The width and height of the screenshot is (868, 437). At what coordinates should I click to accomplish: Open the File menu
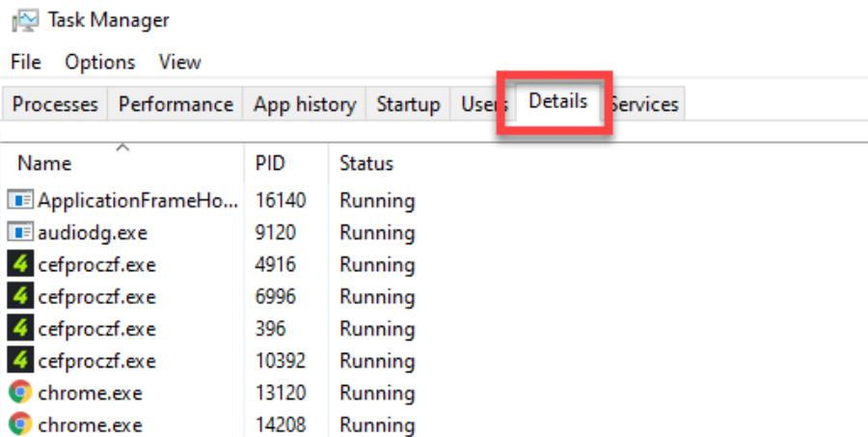(26, 62)
